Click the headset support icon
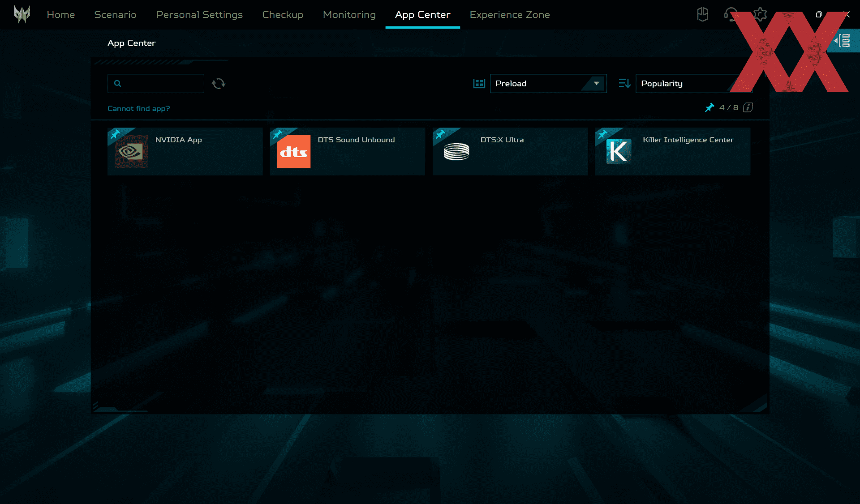This screenshot has height=504, width=860. [730, 14]
